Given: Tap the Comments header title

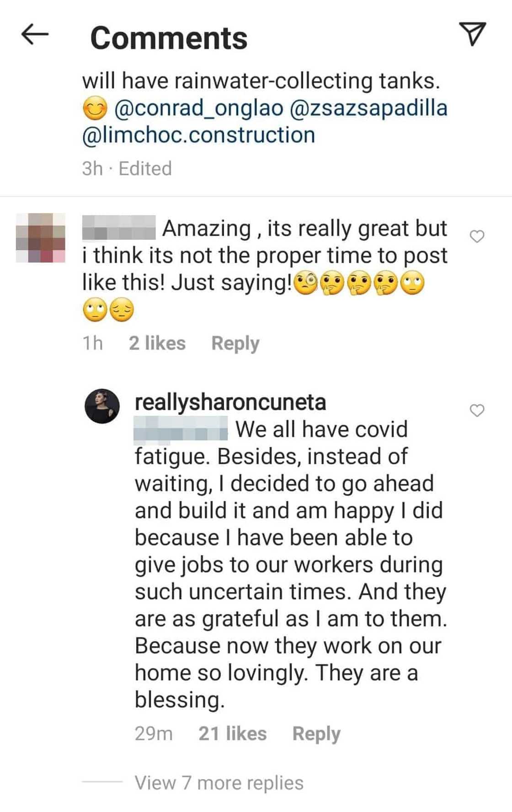Looking at the screenshot, I should [x=169, y=38].
